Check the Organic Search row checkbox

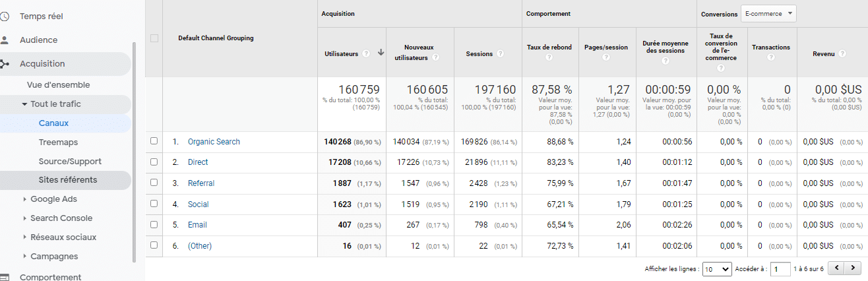(154, 141)
